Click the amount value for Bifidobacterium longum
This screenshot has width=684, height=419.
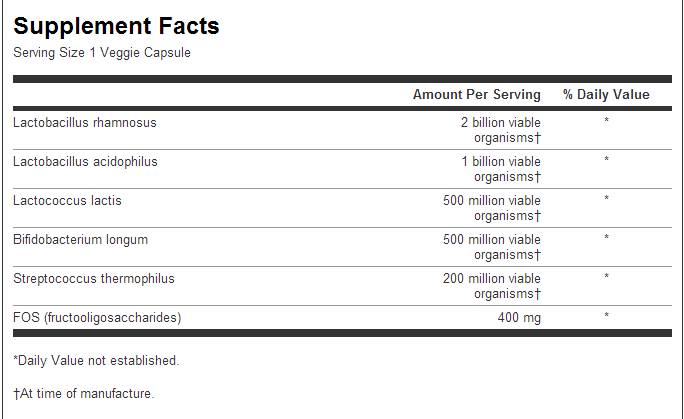point(491,247)
